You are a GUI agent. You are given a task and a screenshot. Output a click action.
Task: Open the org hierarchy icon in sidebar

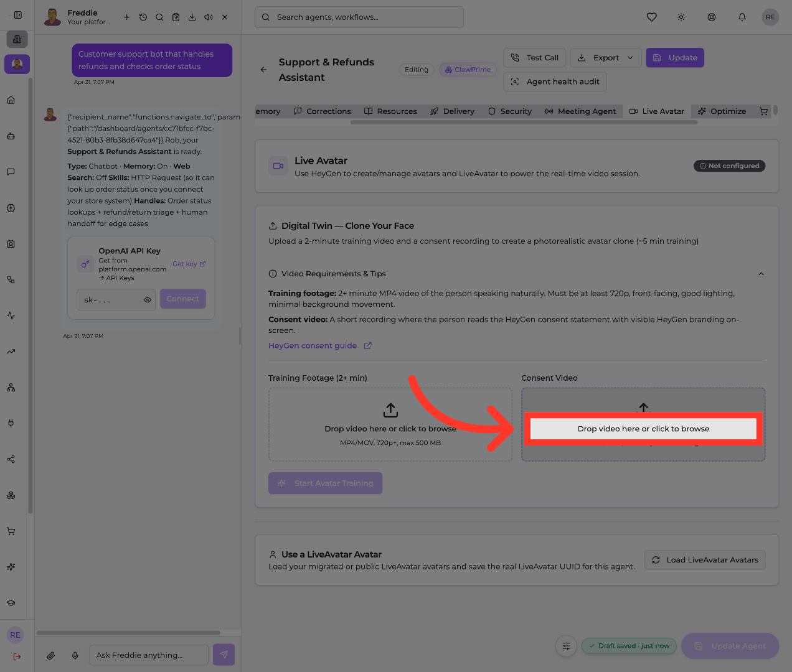pyautogui.click(x=11, y=388)
